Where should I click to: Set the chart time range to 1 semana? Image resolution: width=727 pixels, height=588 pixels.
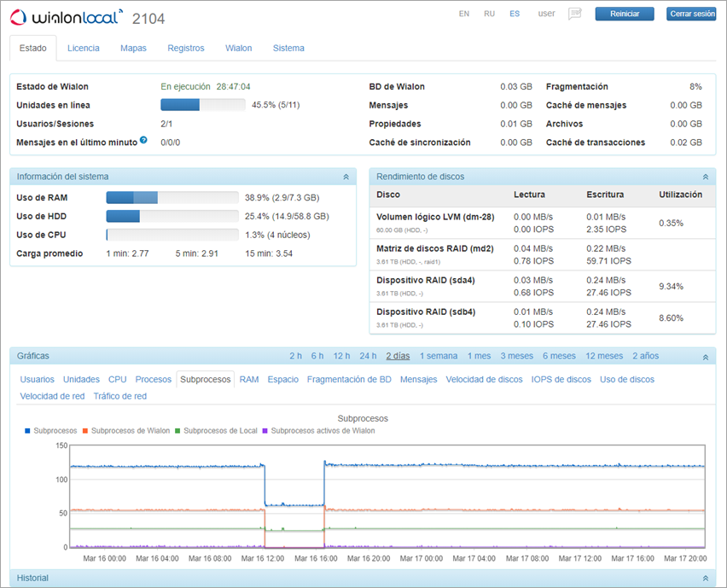coord(438,356)
